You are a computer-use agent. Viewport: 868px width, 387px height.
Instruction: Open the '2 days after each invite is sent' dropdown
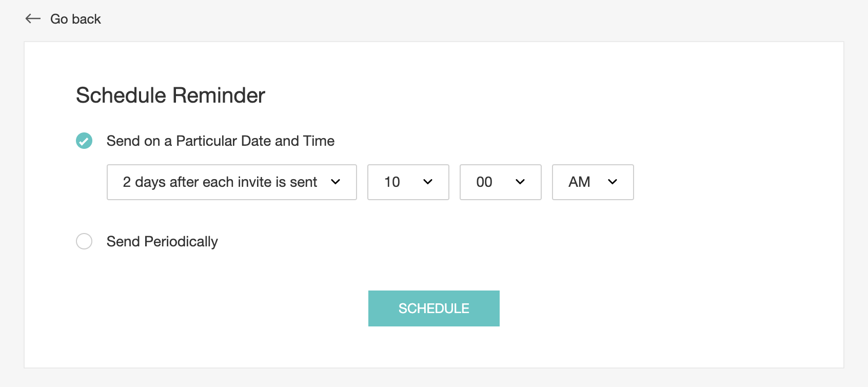(231, 182)
